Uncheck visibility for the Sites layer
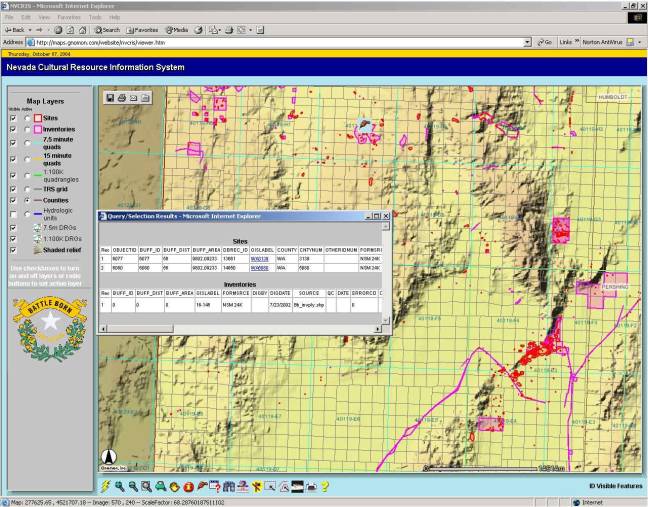 click(12, 117)
